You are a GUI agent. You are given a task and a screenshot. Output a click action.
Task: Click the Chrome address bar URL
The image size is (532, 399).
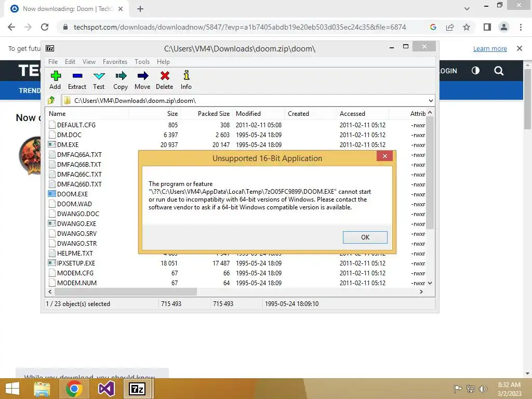(x=240, y=27)
